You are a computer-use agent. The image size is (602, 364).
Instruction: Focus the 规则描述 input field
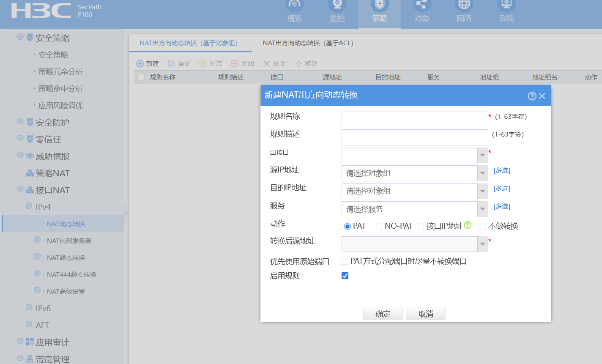[x=415, y=137]
